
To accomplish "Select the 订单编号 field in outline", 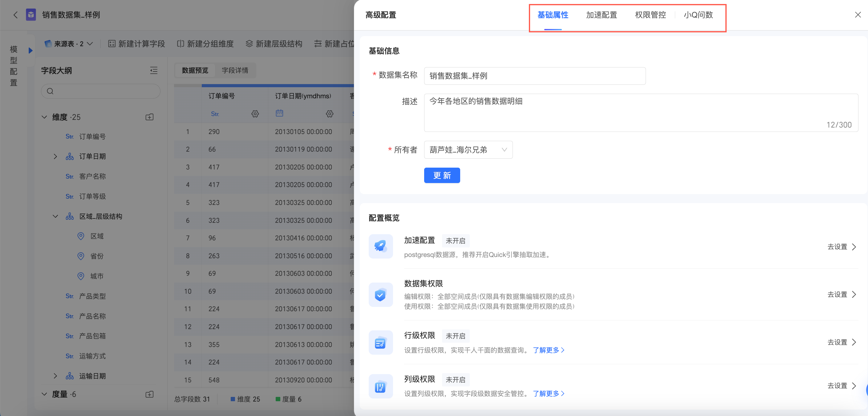I will point(92,137).
